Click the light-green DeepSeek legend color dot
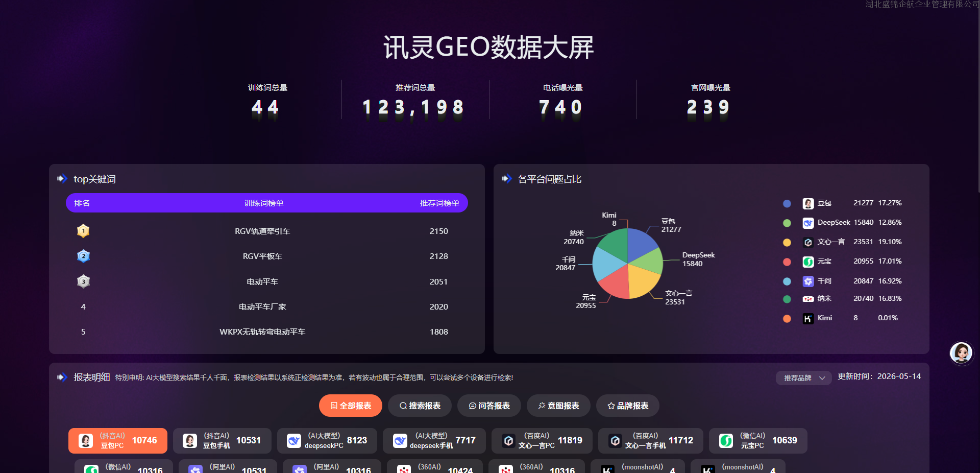 tap(787, 223)
